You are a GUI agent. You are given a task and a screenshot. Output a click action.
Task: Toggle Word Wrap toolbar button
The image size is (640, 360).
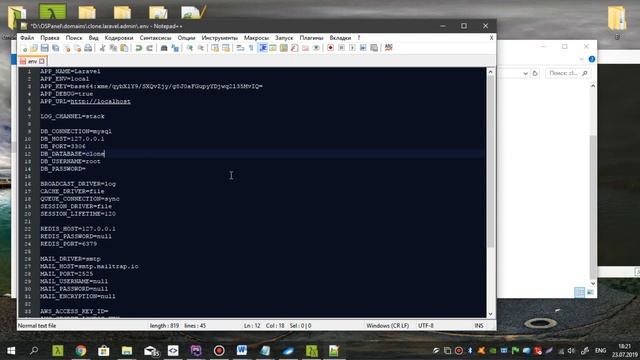pyautogui.click(x=240, y=48)
